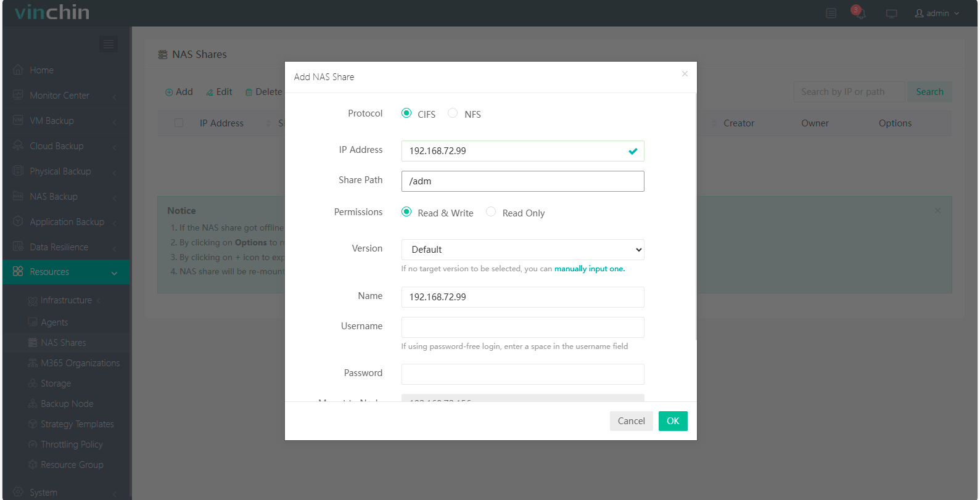Click the Application Backup sidebar icon

coord(18,221)
